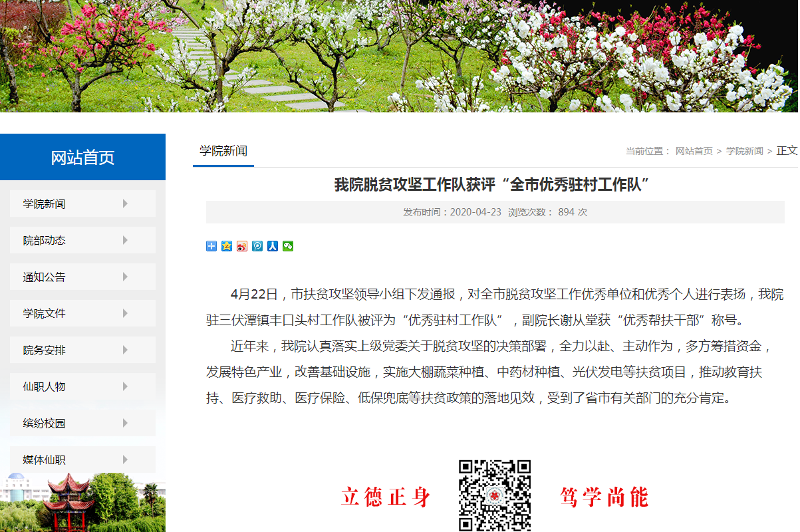Share to Renren icon

click(x=273, y=246)
